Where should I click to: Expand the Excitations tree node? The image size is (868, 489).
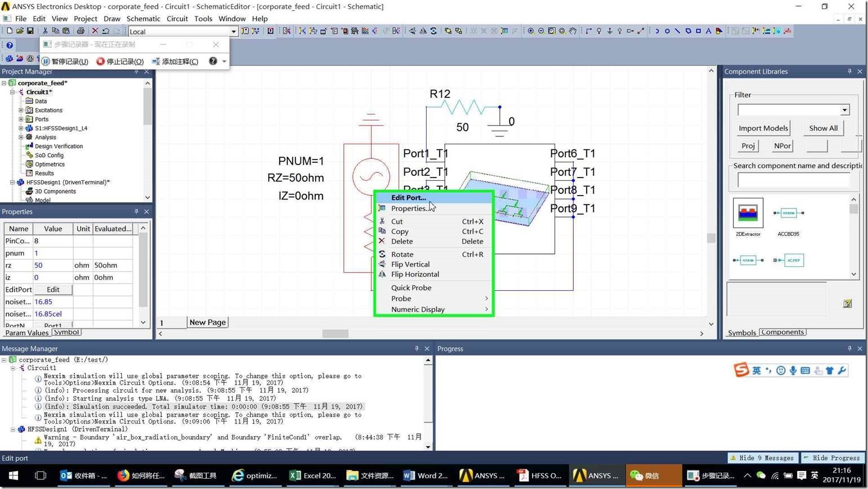click(x=21, y=110)
